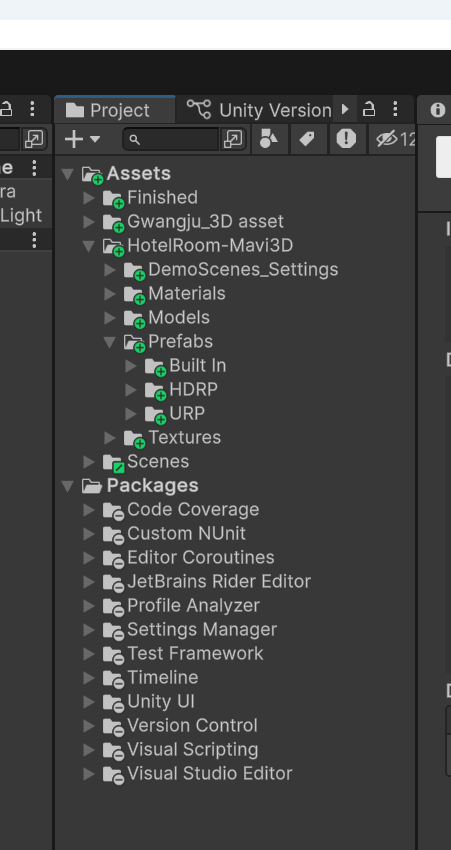Open search in new window icon

pos(233,139)
